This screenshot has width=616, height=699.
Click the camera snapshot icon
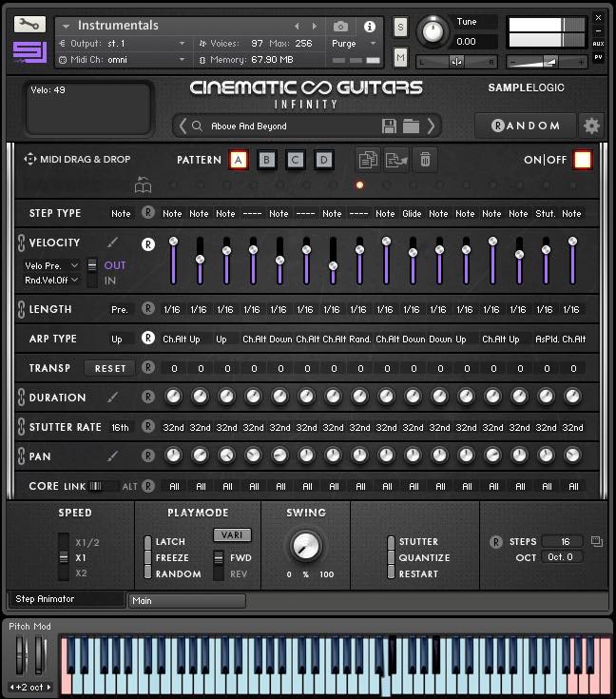pos(340,26)
